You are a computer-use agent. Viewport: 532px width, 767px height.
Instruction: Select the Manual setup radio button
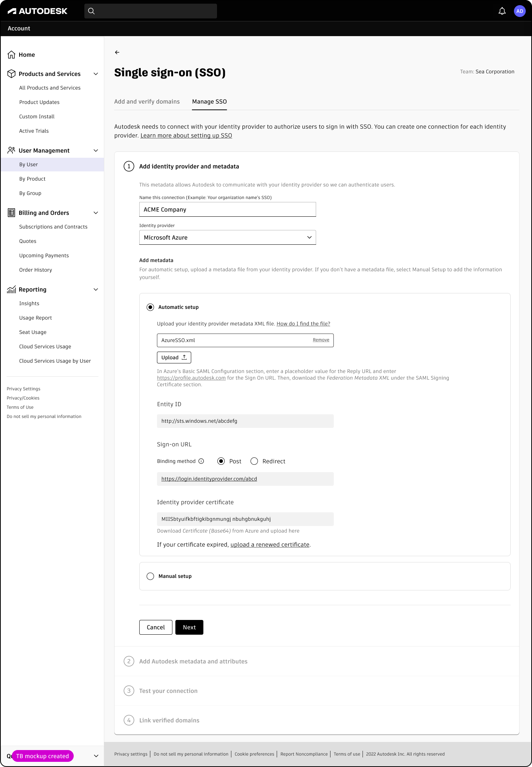(150, 576)
